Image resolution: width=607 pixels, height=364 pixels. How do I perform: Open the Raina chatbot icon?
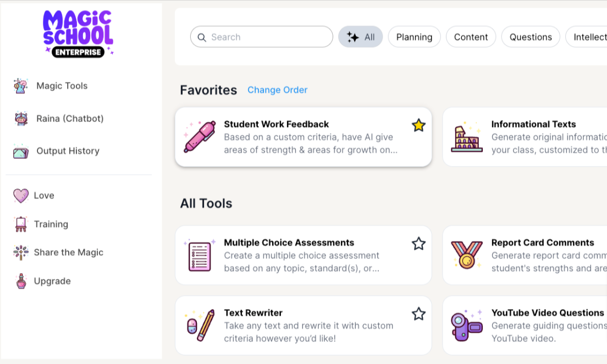coord(21,119)
